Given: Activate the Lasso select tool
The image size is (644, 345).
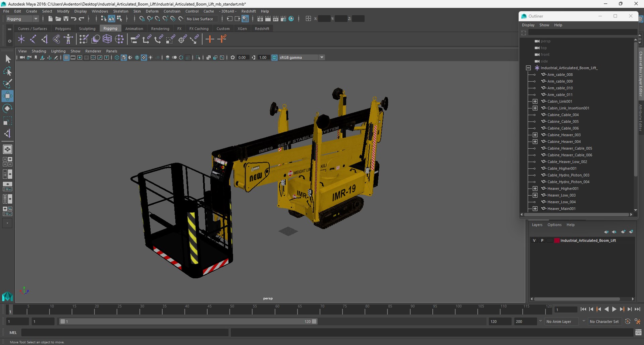Looking at the screenshot, I should click(x=7, y=71).
